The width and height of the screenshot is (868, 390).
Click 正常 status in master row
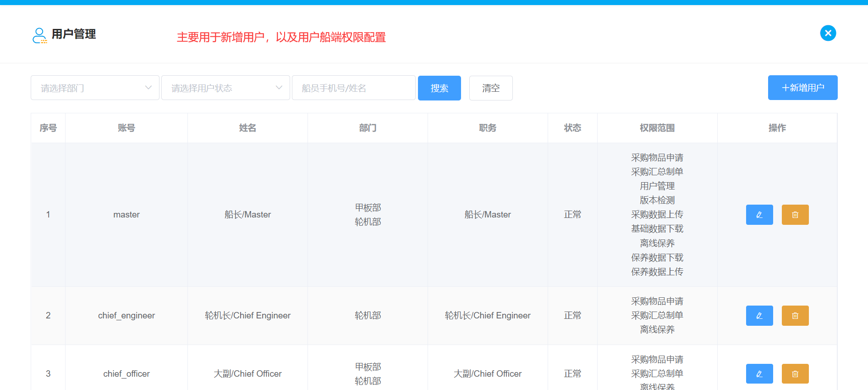[x=572, y=215]
